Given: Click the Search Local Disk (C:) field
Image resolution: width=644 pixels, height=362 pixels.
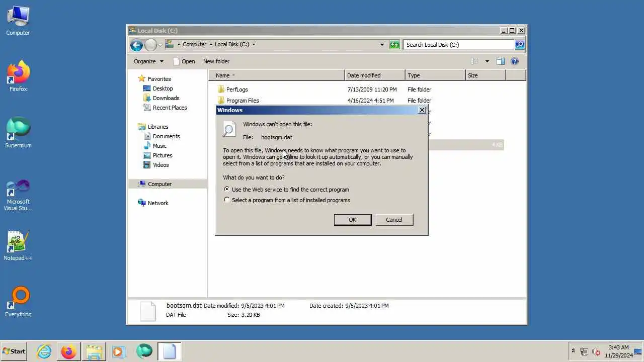Looking at the screenshot, I should point(458,45).
